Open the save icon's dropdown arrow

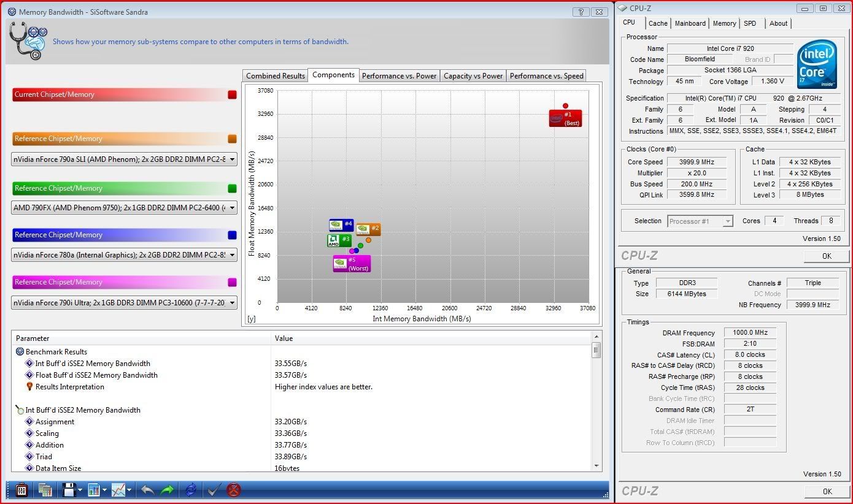(80, 490)
